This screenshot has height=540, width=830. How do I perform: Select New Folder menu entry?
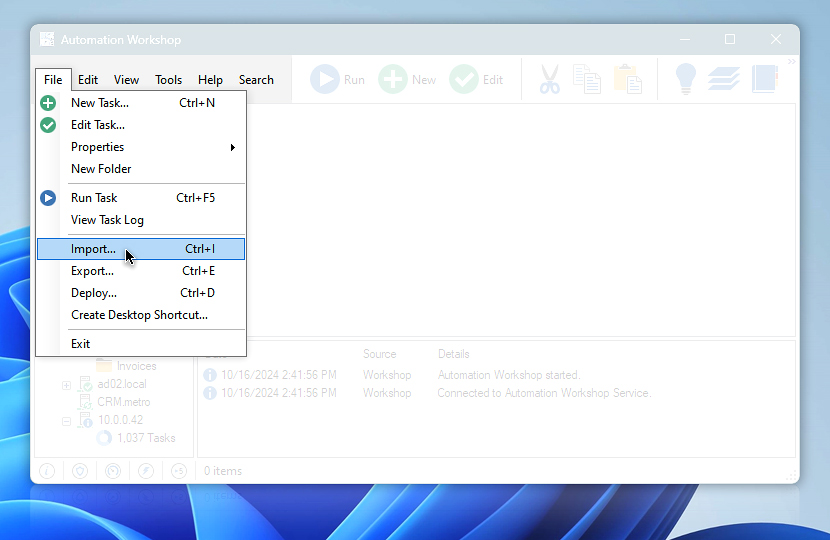coord(141,169)
